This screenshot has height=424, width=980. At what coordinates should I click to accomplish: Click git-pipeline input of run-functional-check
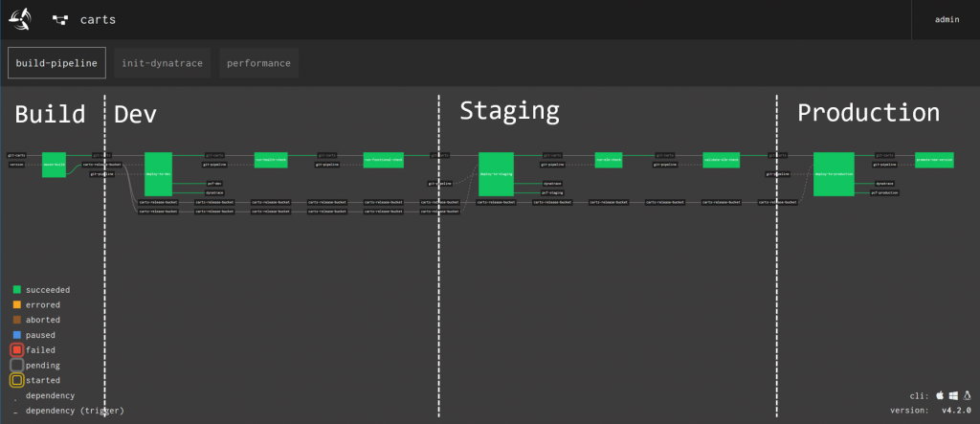pos(327,165)
